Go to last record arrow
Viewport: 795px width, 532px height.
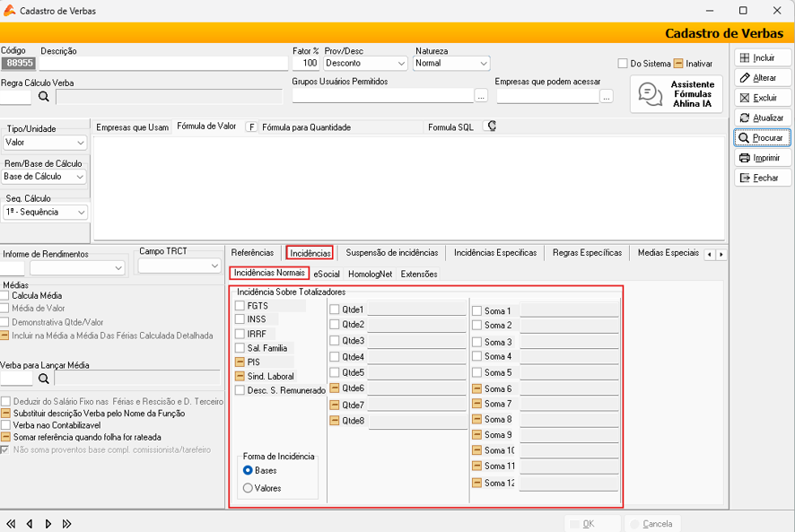click(67, 524)
